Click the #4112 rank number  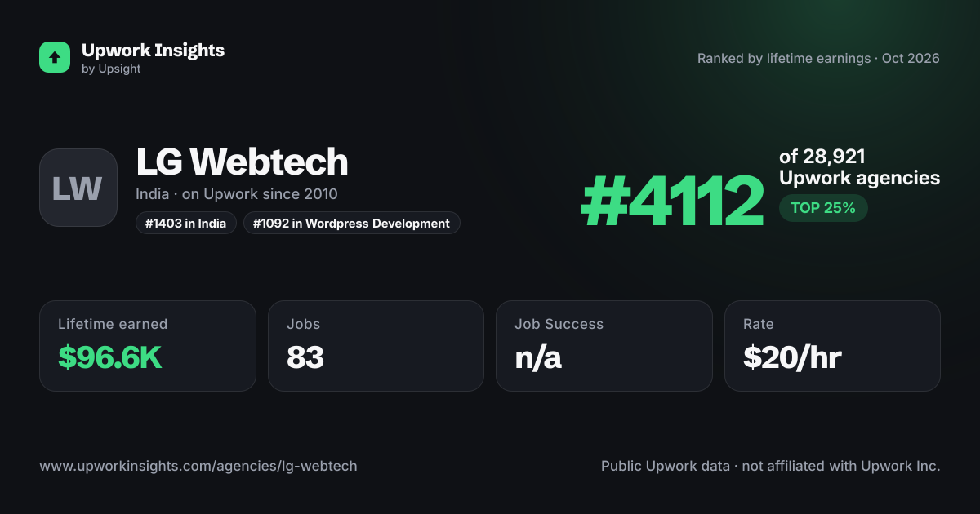click(x=672, y=202)
